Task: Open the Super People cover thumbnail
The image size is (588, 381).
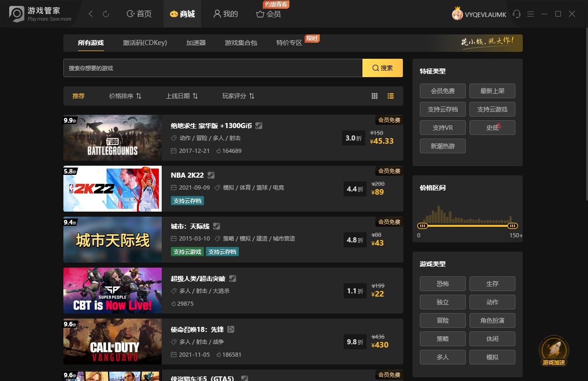Action: pos(113,291)
